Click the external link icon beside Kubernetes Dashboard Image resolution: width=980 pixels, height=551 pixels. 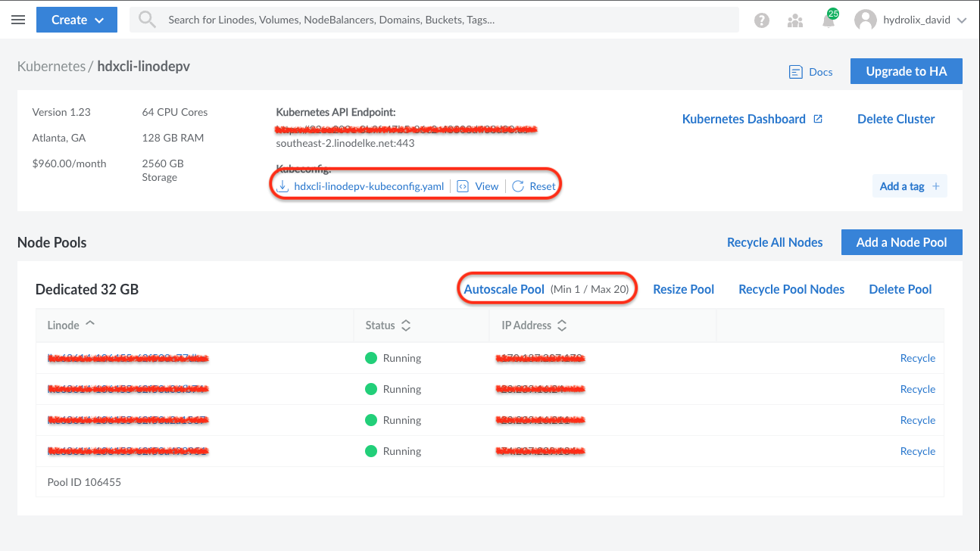pyautogui.click(x=818, y=119)
